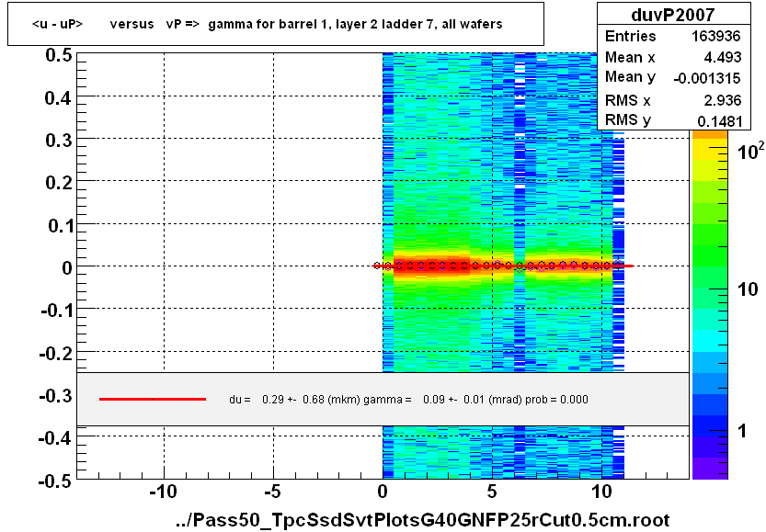This screenshot has height=532, width=766.
Task: Click the y-axis label 0.2
Action: click(59, 183)
